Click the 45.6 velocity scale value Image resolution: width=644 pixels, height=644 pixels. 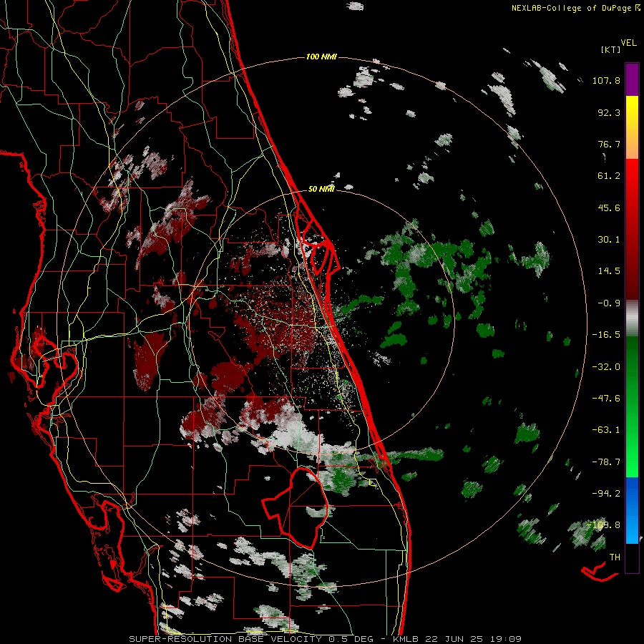click(609, 208)
